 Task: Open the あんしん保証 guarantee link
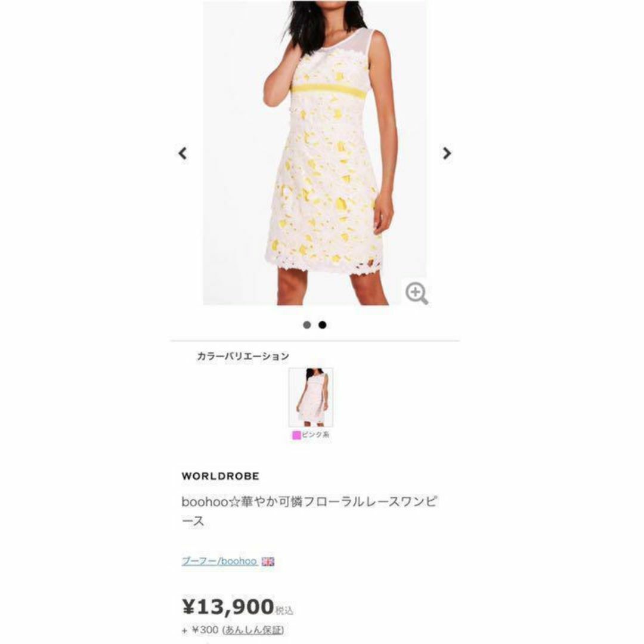coord(253,630)
